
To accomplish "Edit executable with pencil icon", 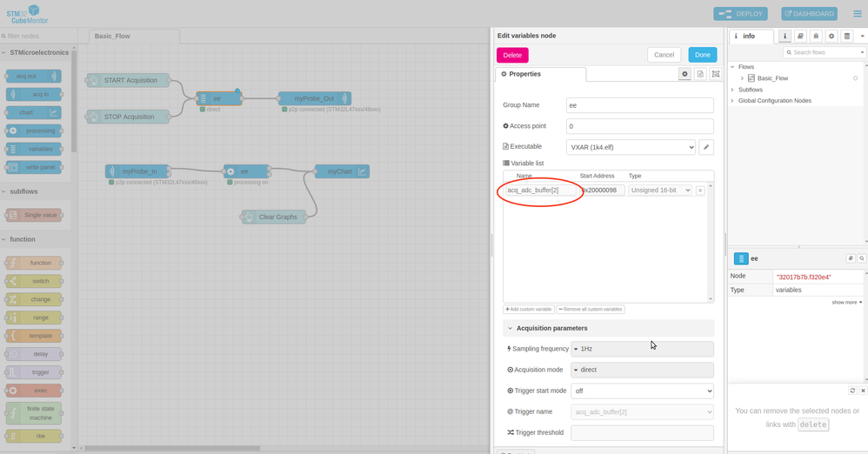I will point(706,147).
